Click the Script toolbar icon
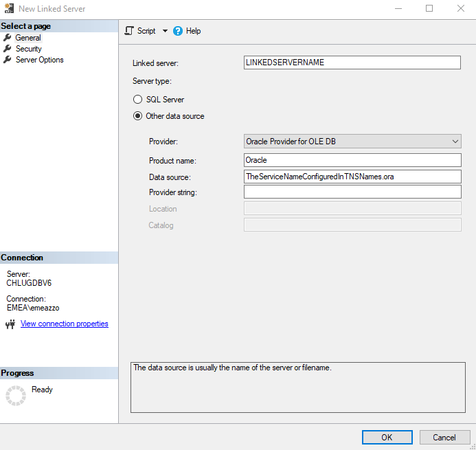The width and height of the screenshot is (476, 450). click(x=129, y=31)
